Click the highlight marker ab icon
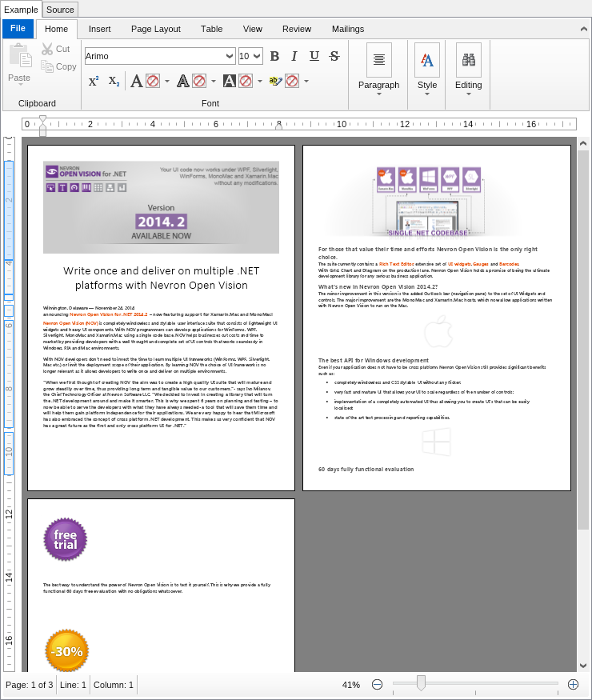The width and height of the screenshot is (592, 700). coord(275,82)
